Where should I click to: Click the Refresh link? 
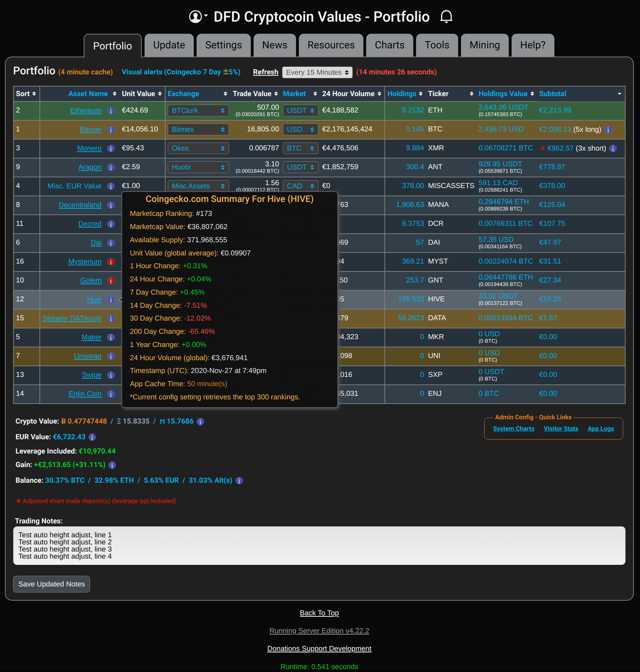click(x=265, y=72)
